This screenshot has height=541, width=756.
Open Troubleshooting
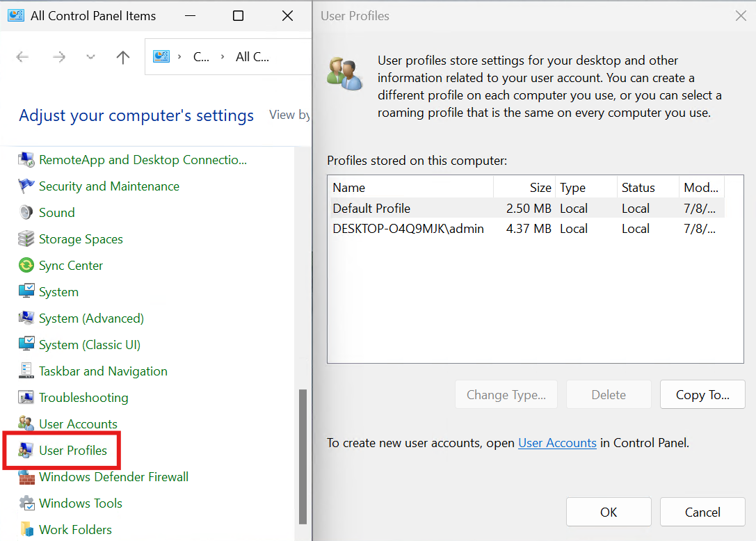point(83,397)
